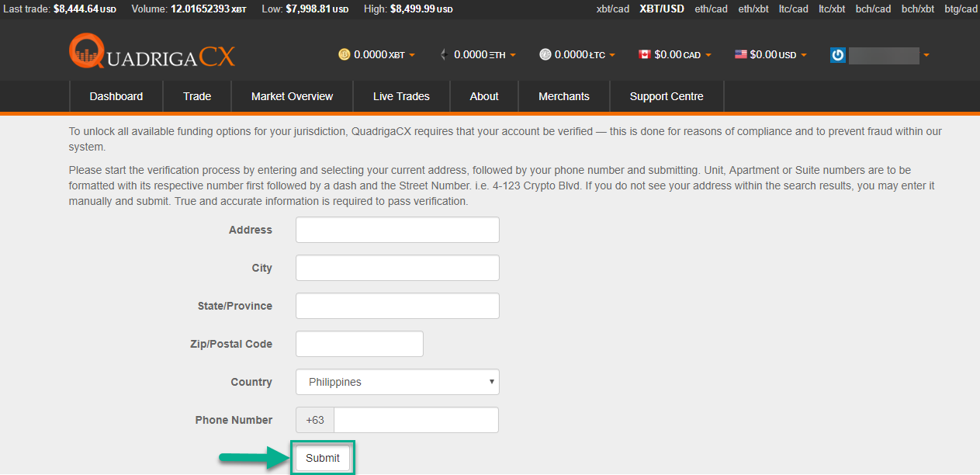
Task: Click the Submit button
Action: point(323,458)
